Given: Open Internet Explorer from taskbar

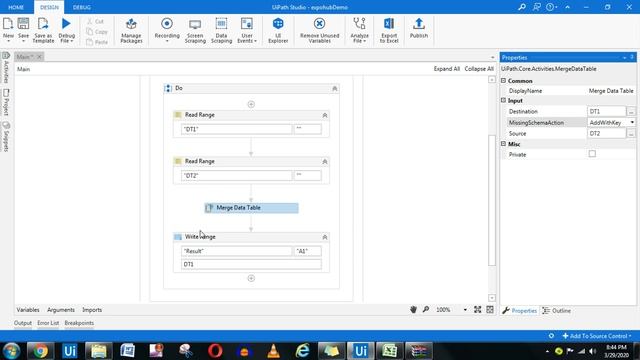Looking at the screenshot, I should (302, 351).
